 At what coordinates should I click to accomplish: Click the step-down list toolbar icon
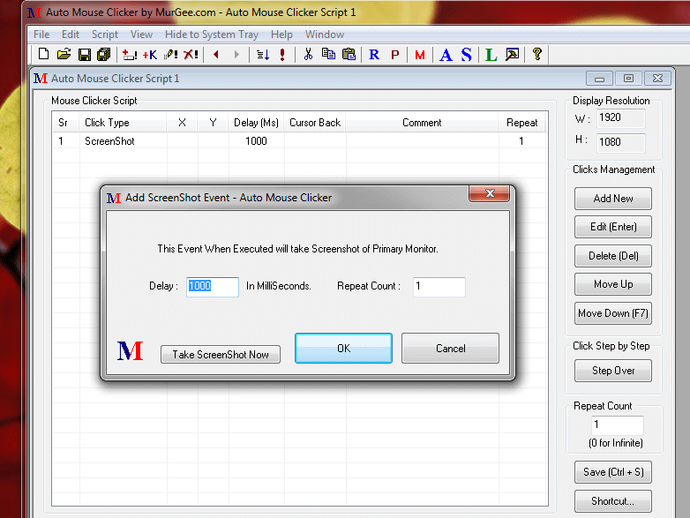263,55
